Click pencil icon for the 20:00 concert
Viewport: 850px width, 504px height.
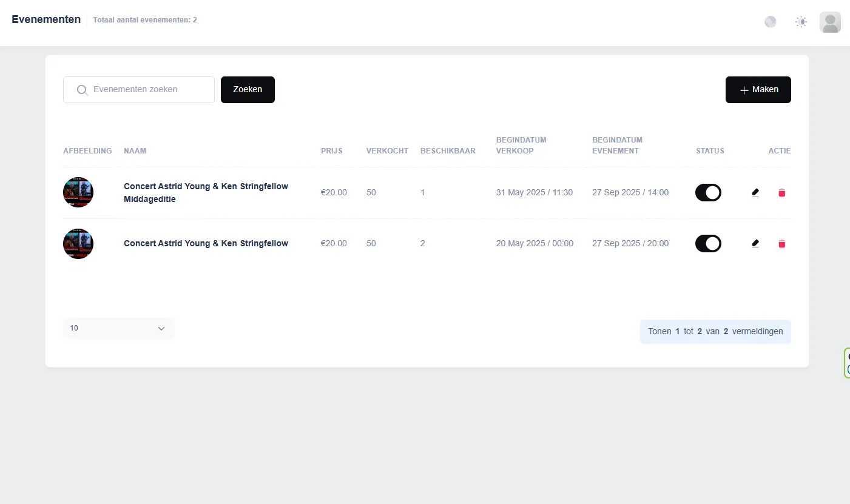(x=755, y=244)
